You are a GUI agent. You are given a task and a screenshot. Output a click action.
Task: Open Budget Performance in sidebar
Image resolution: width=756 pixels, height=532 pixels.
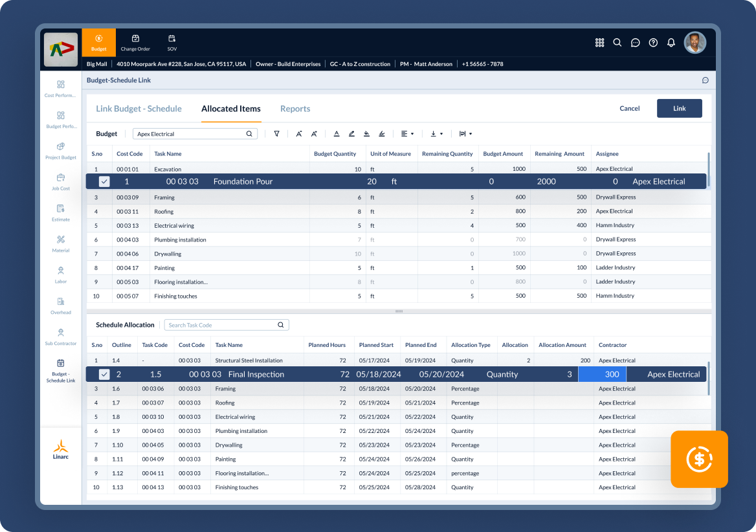[61, 120]
